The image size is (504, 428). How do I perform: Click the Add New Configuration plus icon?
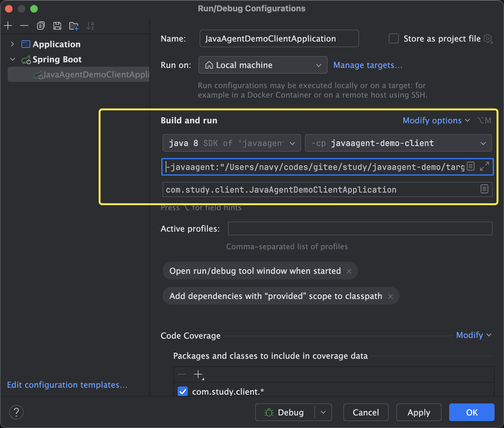click(8, 25)
